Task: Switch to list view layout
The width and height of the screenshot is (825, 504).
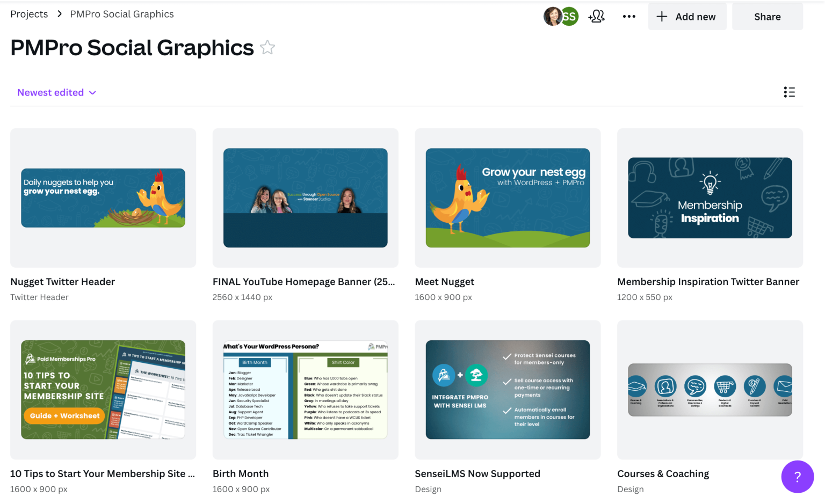Action: tap(789, 92)
